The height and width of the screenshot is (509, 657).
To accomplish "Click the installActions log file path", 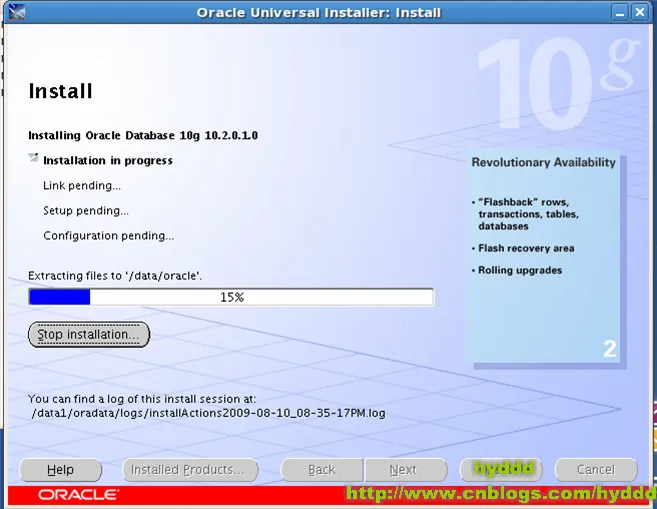I will 208,413.
